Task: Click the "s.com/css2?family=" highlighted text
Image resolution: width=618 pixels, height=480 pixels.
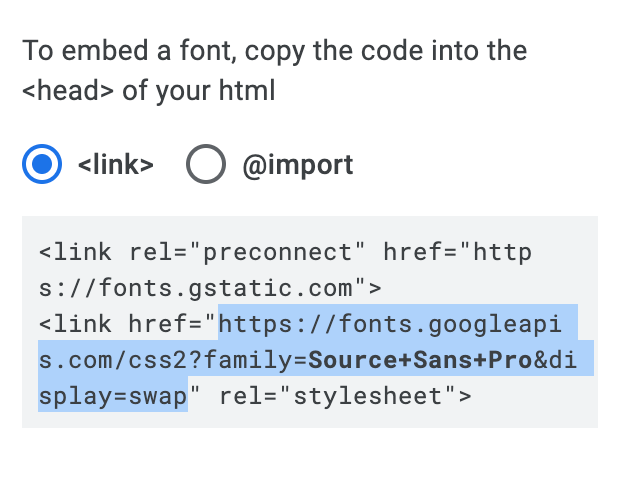Action: click(173, 360)
